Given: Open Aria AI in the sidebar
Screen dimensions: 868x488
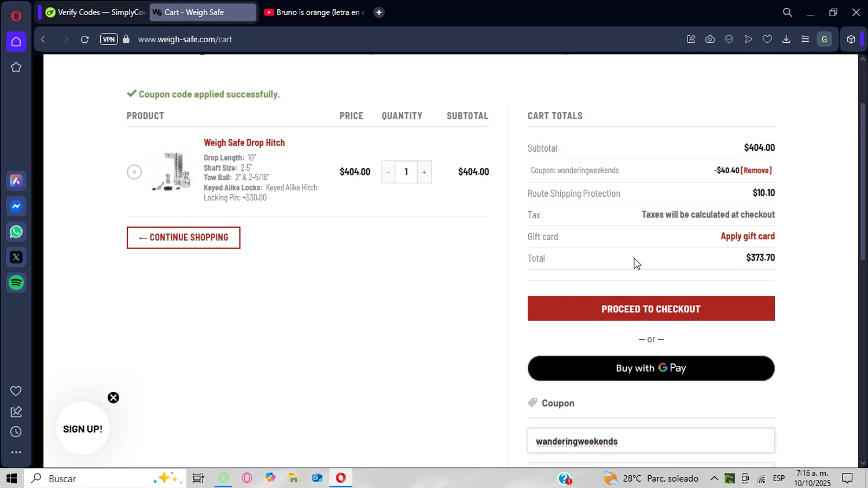Looking at the screenshot, I should 16,181.
